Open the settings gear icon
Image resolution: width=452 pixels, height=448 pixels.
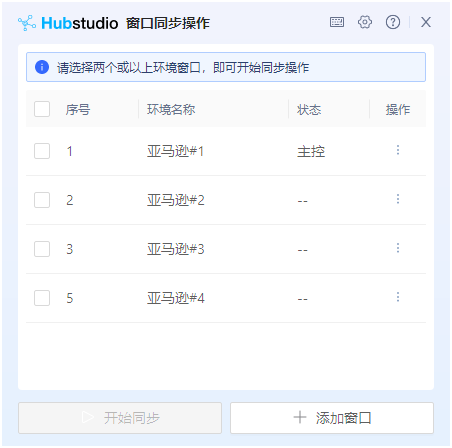click(365, 22)
